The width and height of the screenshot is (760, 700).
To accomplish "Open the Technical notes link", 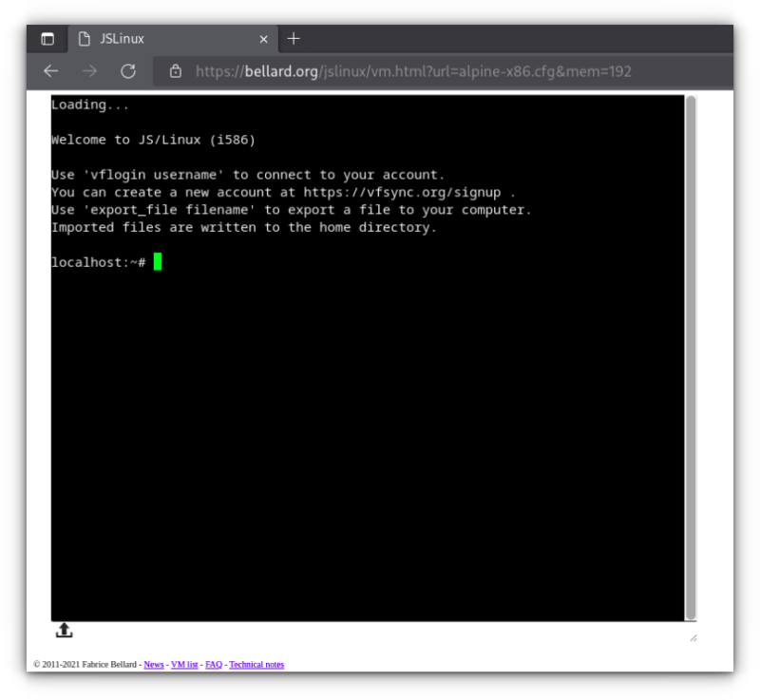I will [256, 664].
